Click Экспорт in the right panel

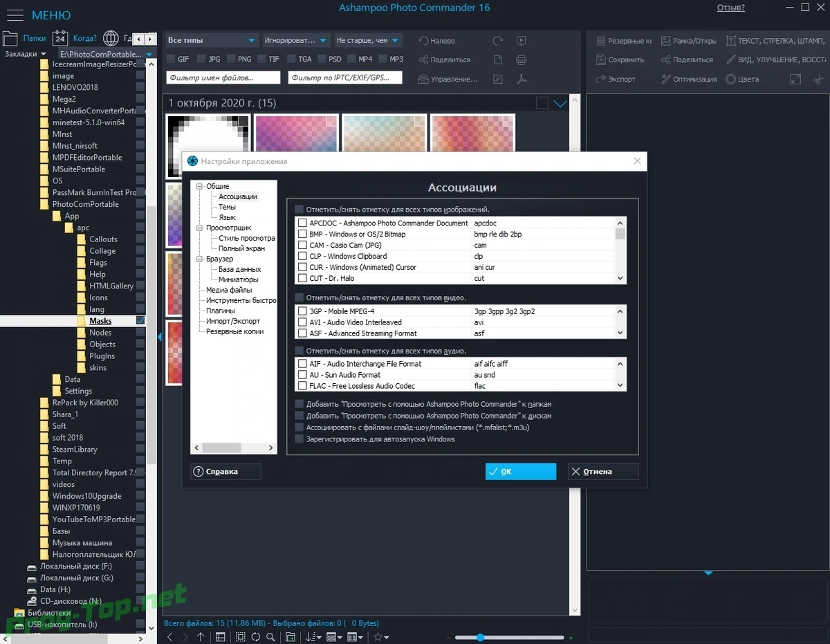point(616,80)
